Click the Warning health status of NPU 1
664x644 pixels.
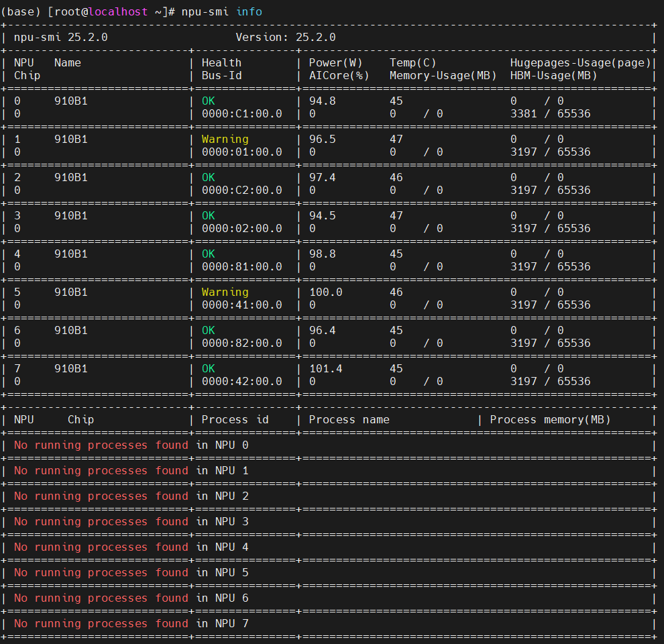225,140
